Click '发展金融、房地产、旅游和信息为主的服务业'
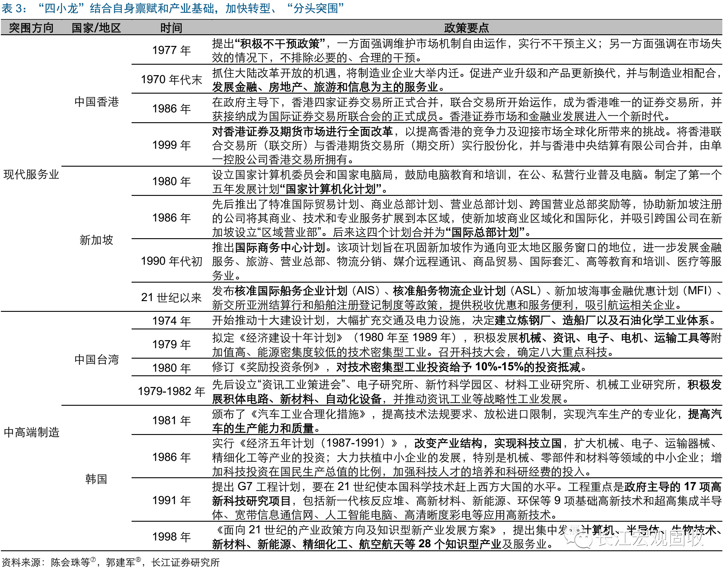Image resolution: width=728 pixels, height=570 pixels. coord(325,87)
